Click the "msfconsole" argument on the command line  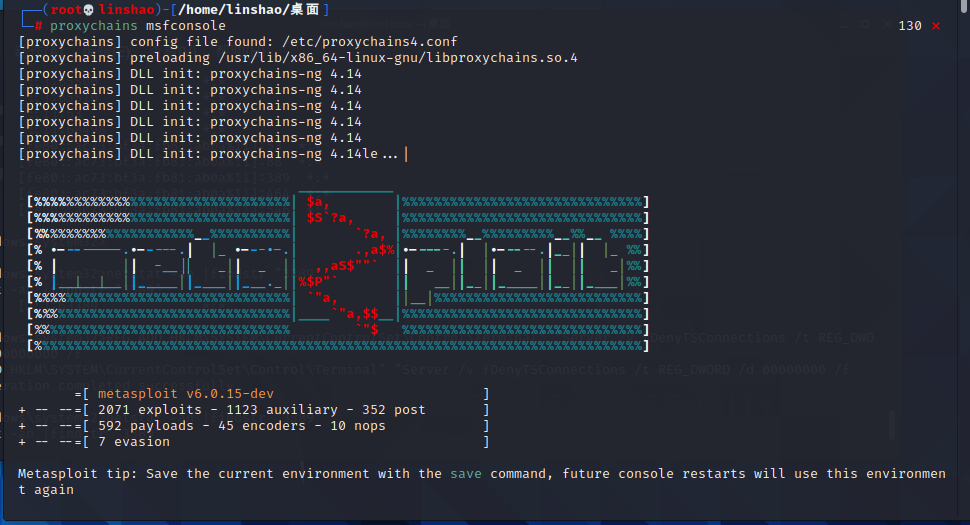(186, 26)
